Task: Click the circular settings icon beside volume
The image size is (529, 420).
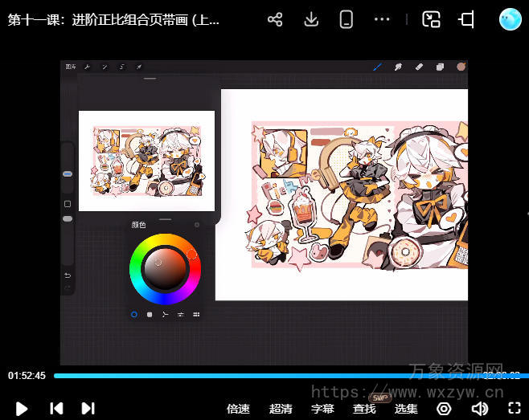Action: (444, 409)
